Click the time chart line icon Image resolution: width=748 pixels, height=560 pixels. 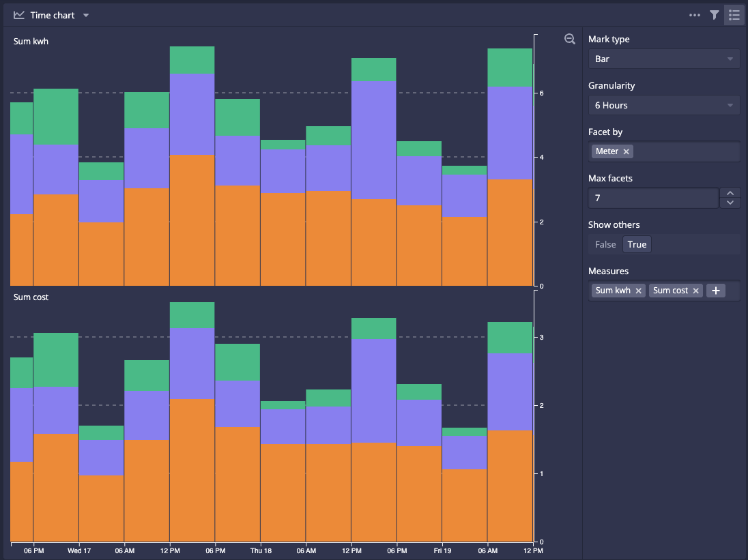click(x=19, y=15)
